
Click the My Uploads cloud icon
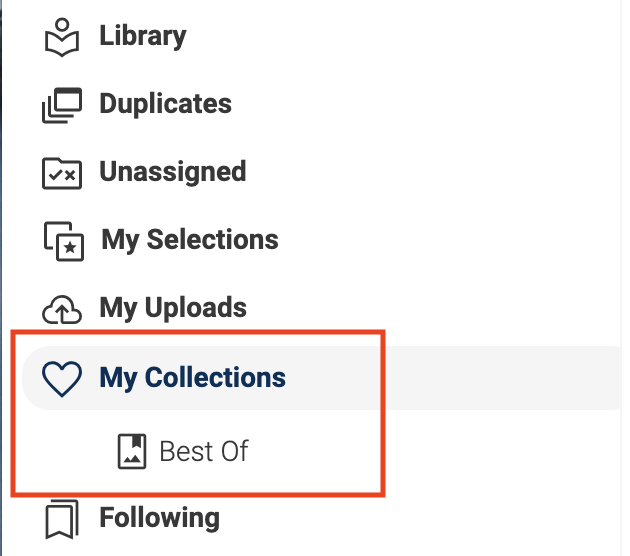point(61,309)
